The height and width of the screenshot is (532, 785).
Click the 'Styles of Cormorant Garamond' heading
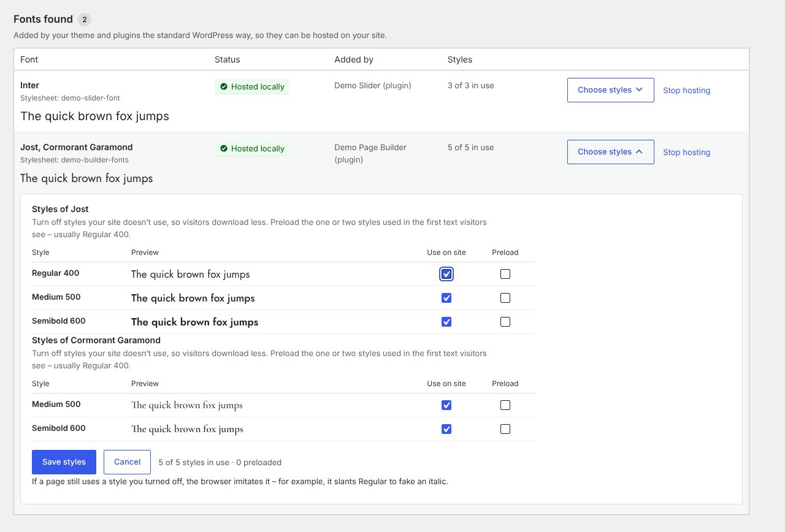coord(96,340)
